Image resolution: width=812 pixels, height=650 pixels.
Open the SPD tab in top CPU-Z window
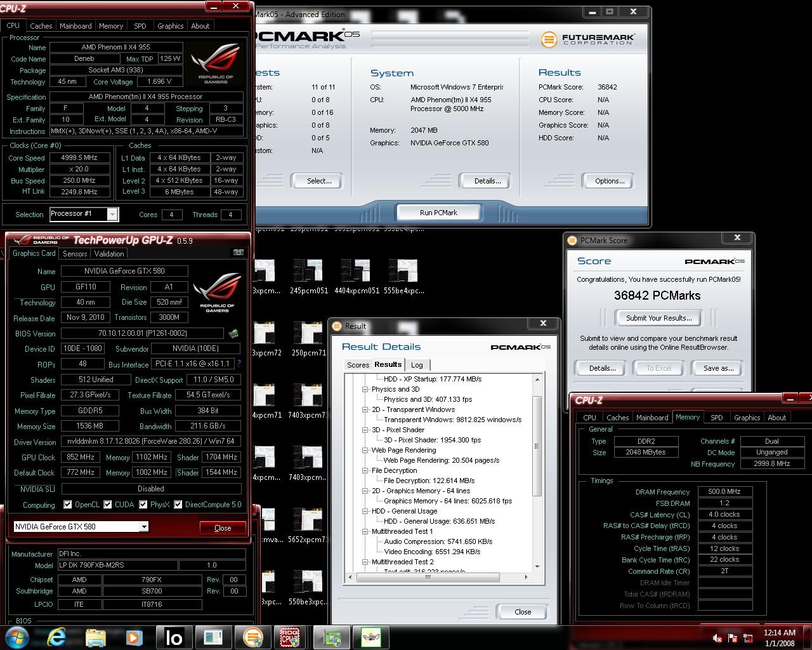pyautogui.click(x=140, y=26)
